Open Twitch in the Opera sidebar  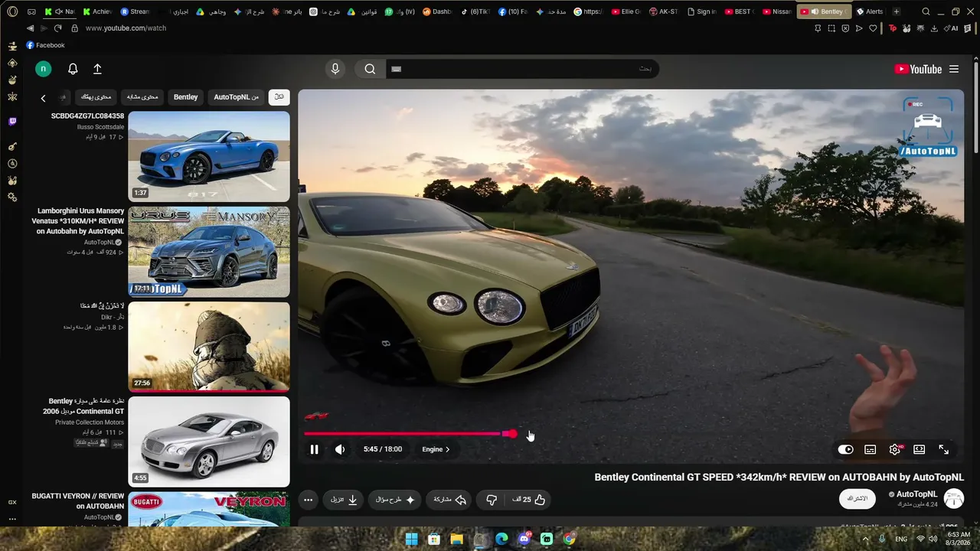tap(12, 122)
